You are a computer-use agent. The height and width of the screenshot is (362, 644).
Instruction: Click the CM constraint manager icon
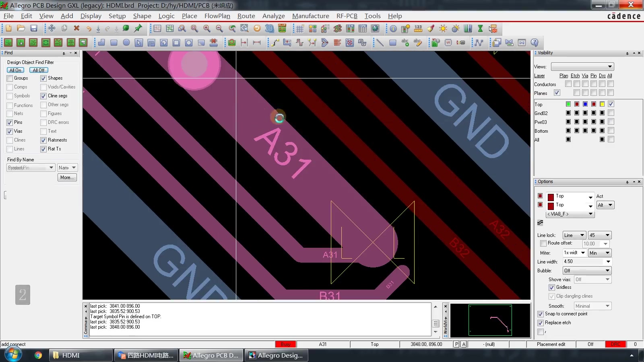(x=350, y=29)
